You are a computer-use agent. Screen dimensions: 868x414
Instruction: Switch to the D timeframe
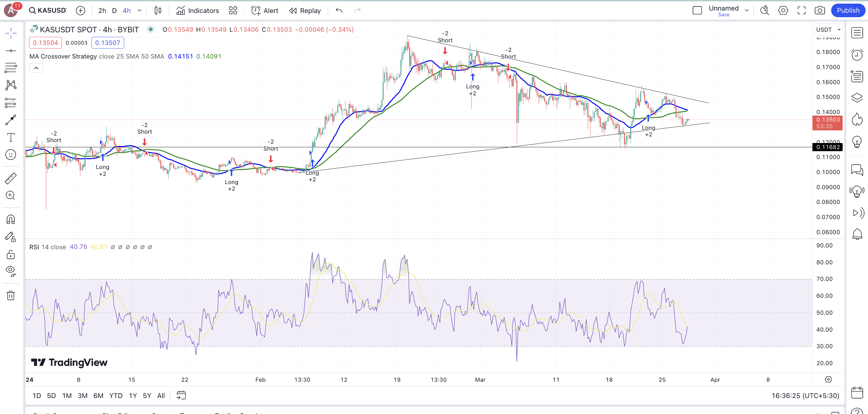[x=114, y=11]
